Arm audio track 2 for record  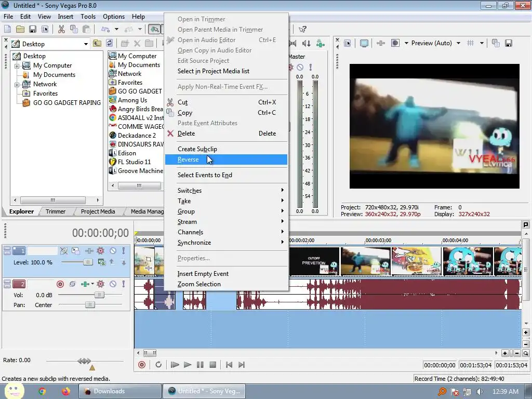pyautogui.click(x=60, y=284)
